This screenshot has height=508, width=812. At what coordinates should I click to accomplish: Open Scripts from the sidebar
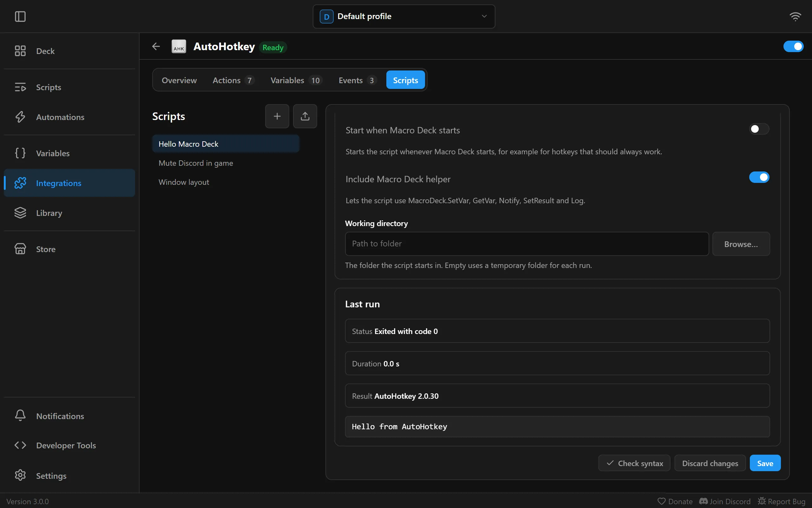pos(69,87)
